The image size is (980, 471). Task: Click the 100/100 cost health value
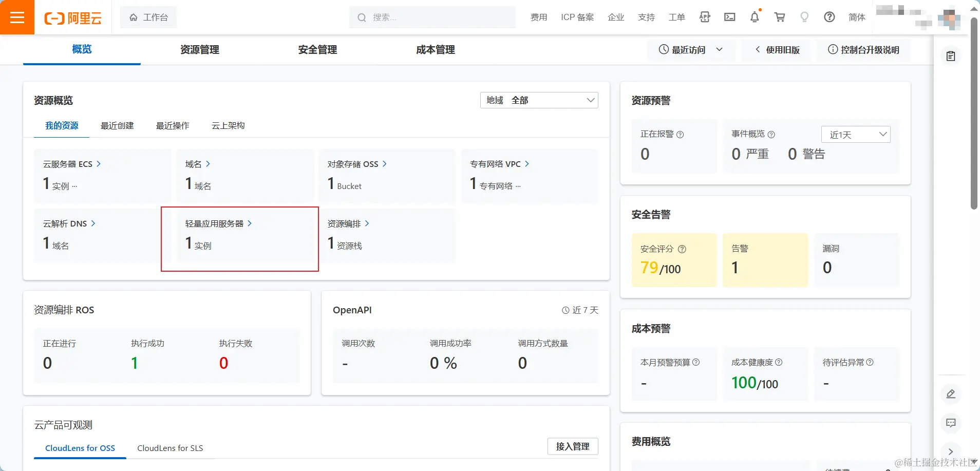point(755,383)
